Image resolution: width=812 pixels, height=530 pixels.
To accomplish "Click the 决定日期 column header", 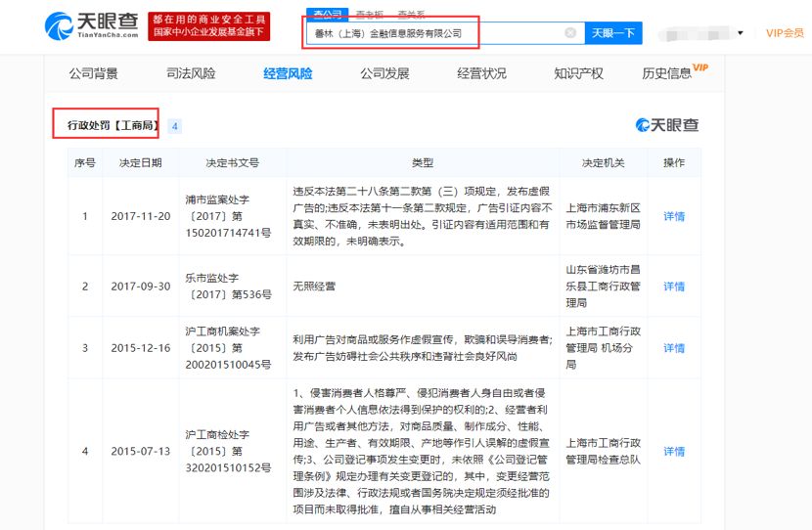I will click(140, 163).
